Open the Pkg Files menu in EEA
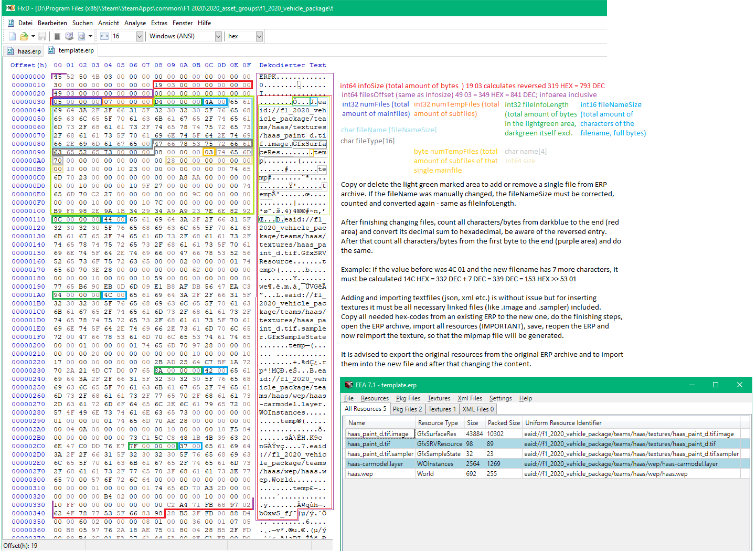Screen dimensions: 756x551 point(408,398)
